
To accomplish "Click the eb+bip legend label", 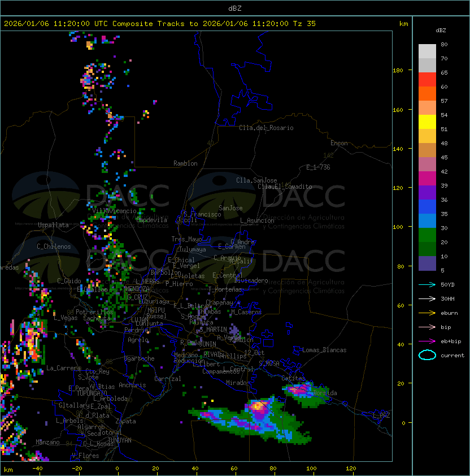I will [451, 341].
